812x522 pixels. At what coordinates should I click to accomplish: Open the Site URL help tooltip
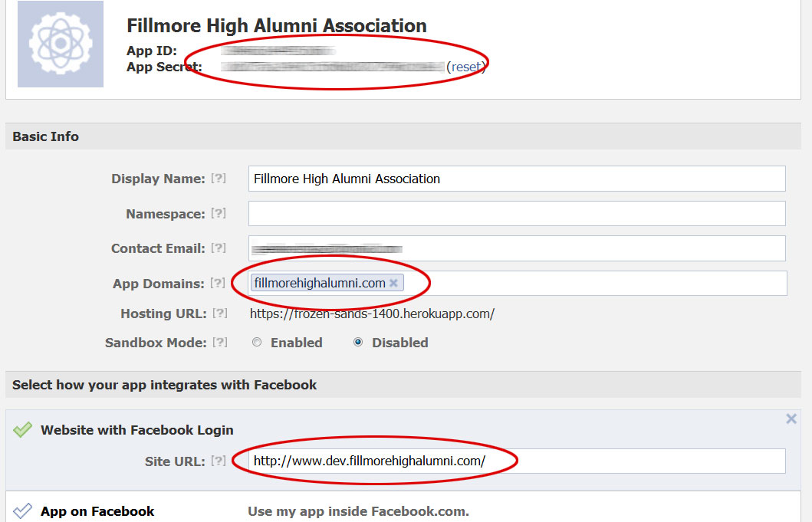[x=219, y=461]
